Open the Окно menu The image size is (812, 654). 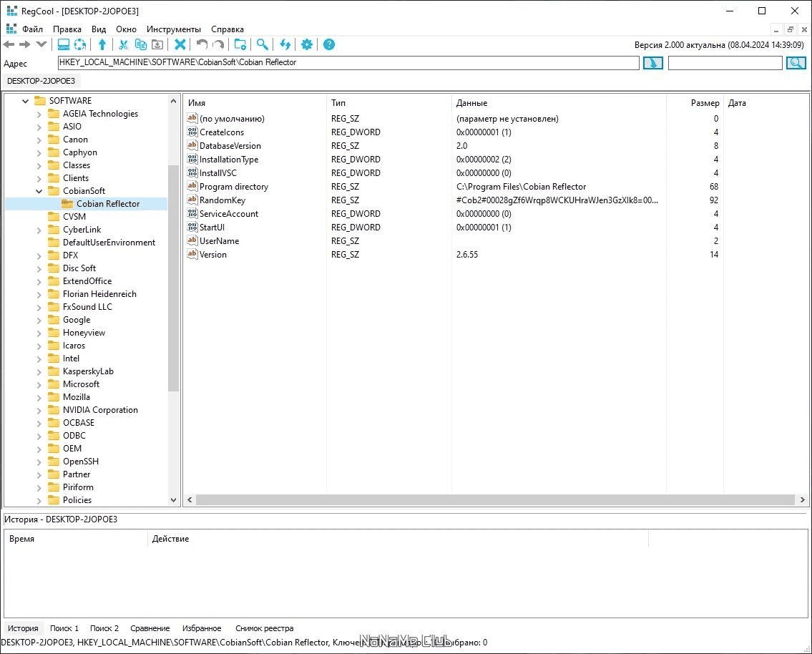127,29
